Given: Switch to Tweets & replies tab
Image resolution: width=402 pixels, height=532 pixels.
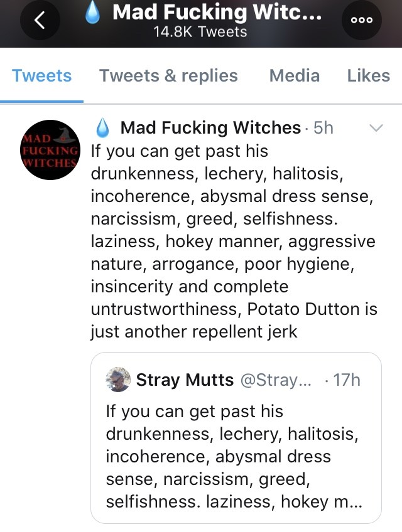Looking at the screenshot, I should pyautogui.click(x=168, y=76).
